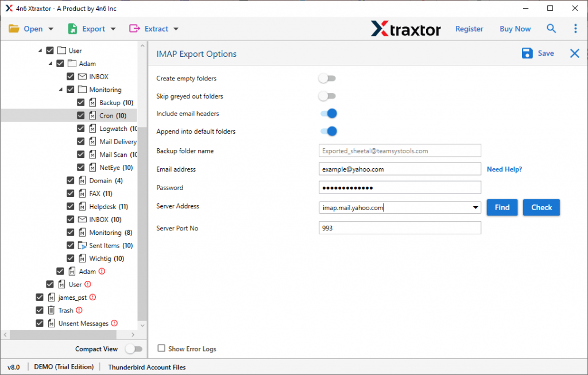The image size is (588, 375).
Task: Enable the Create empty folders toggle
Action: click(x=327, y=78)
